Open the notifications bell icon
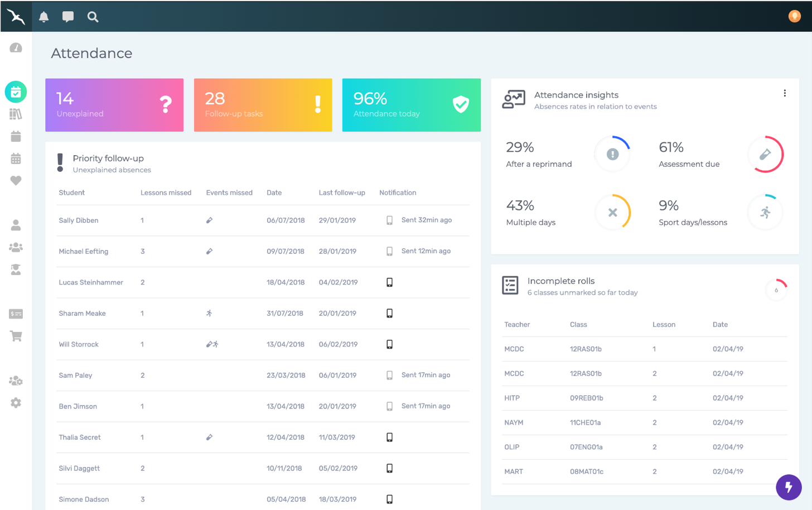This screenshot has height=510, width=812. (x=44, y=17)
